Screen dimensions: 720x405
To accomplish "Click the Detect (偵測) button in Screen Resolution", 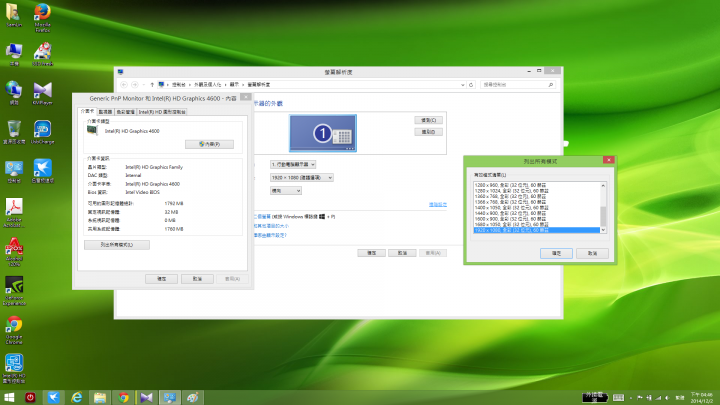I will tap(428, 120).
